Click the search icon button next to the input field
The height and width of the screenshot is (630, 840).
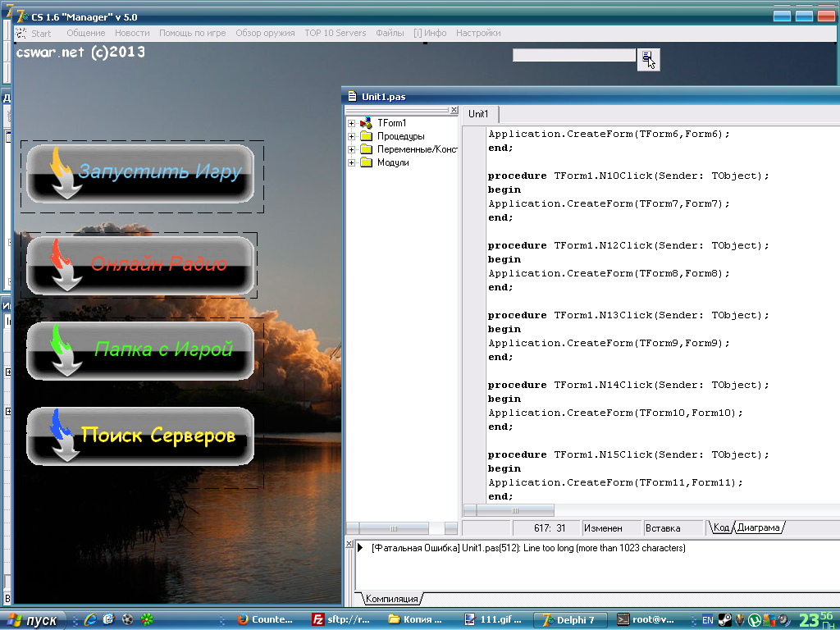coord(648,59)
